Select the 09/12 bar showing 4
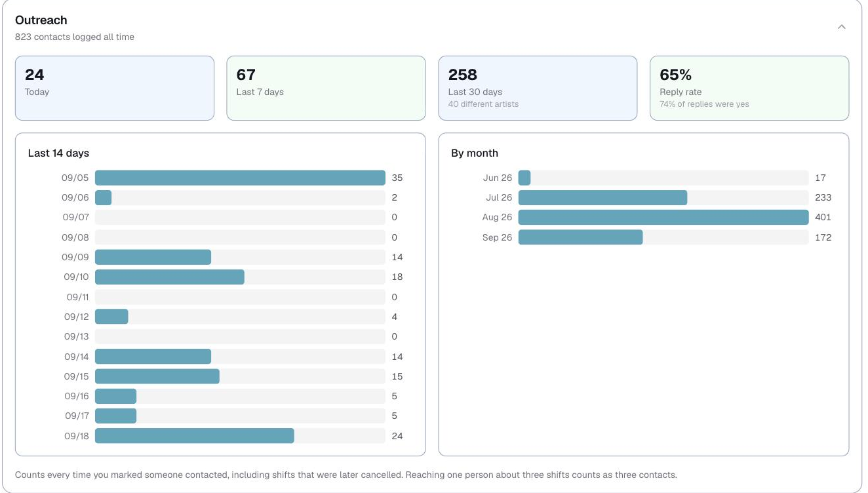 click(111, 317)
